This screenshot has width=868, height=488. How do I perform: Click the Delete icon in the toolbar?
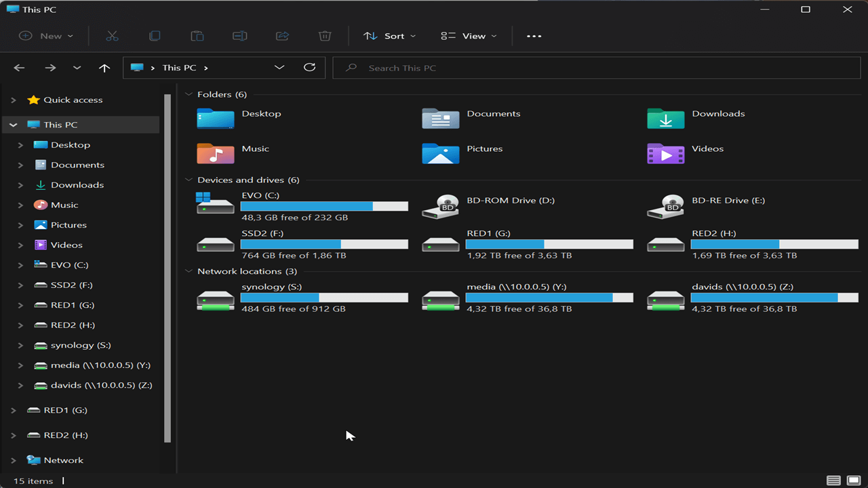(x=325, y=35)
